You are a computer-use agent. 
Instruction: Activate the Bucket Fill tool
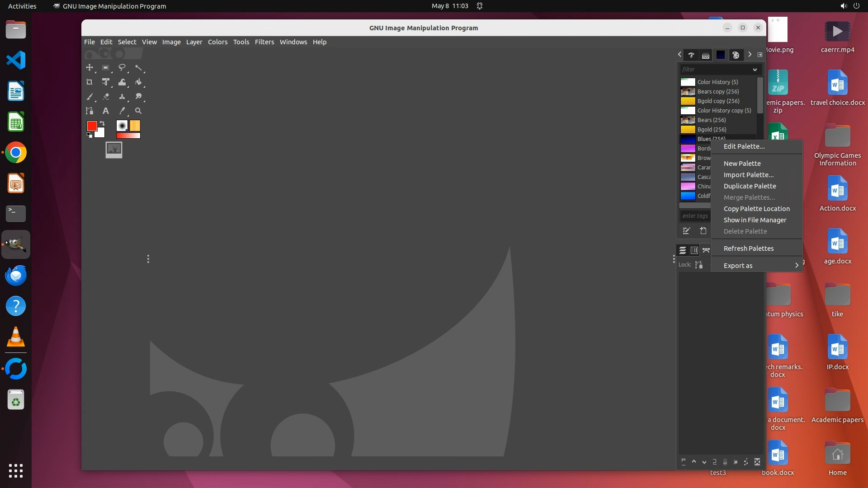[x=138, y=82]
